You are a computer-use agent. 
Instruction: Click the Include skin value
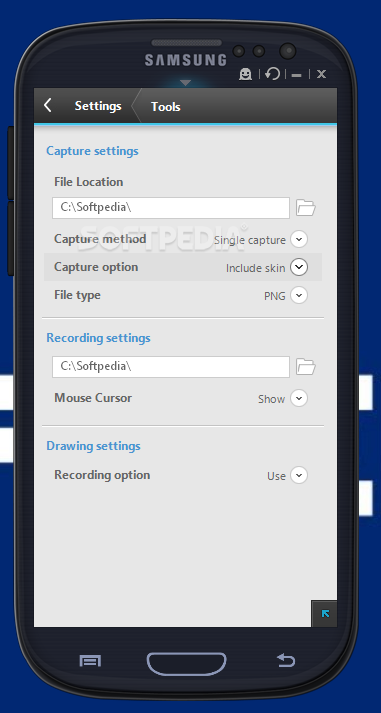point(256,268)
